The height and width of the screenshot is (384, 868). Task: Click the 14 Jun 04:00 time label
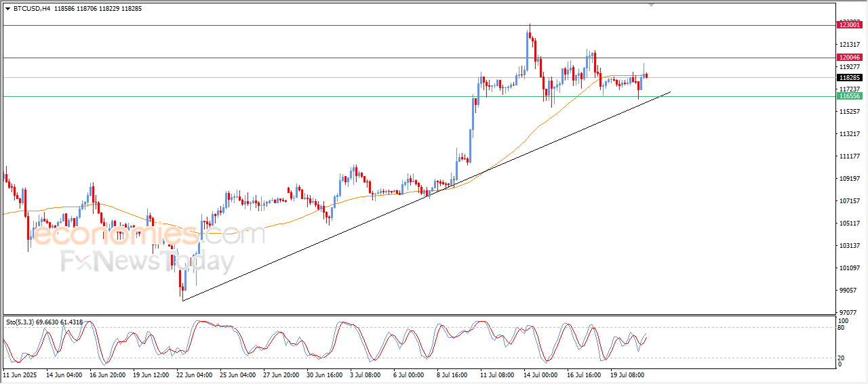pyautogui.click(x=64, y=374)
